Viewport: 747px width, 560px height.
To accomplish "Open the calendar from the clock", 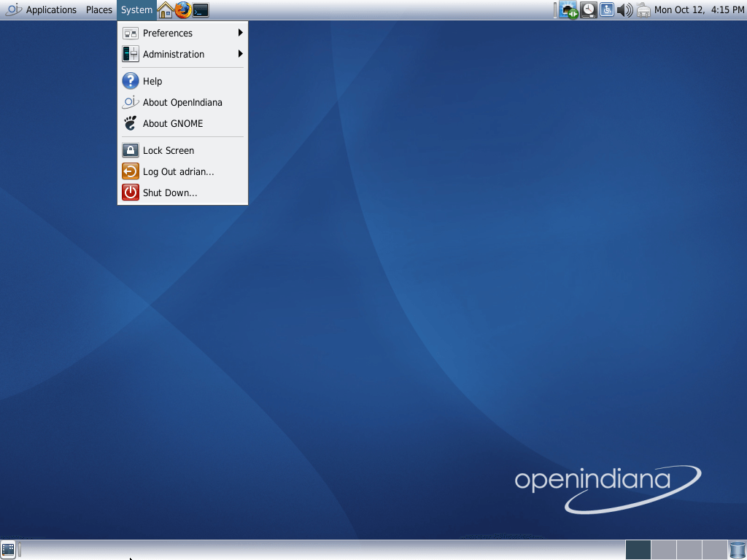I will pos(699,10).
